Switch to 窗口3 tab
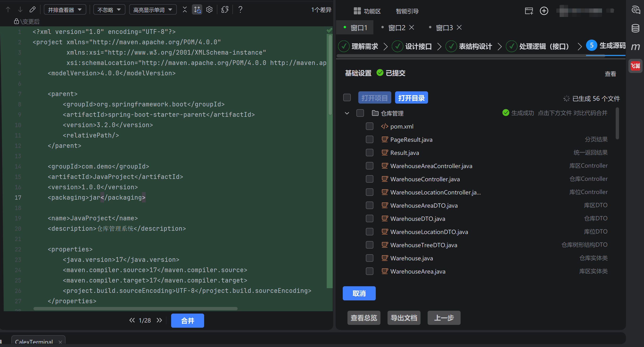The width and height of the screenshot is (644, 347). pyautogui.click(x=445, y=28)
